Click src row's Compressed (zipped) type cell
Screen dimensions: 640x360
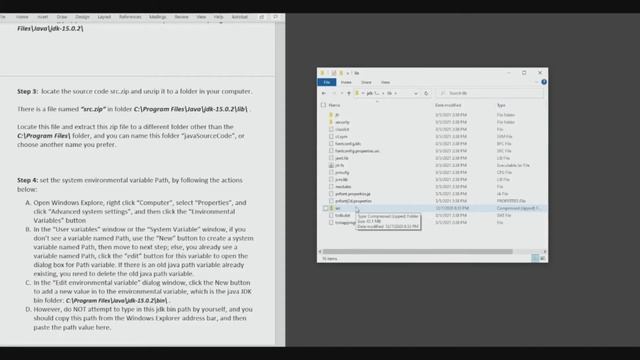518,208
